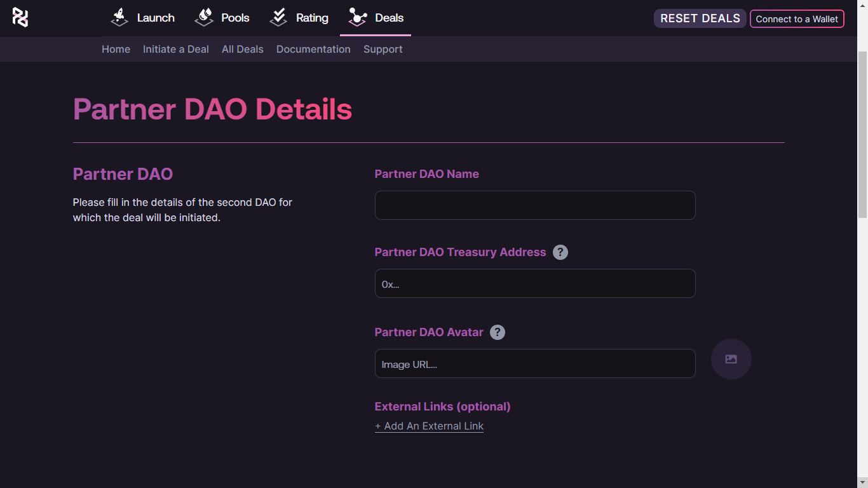Click the RESET DEALS button
This screenshot has width=868, height=488.
pyautogui.click(x=700, y=18)
